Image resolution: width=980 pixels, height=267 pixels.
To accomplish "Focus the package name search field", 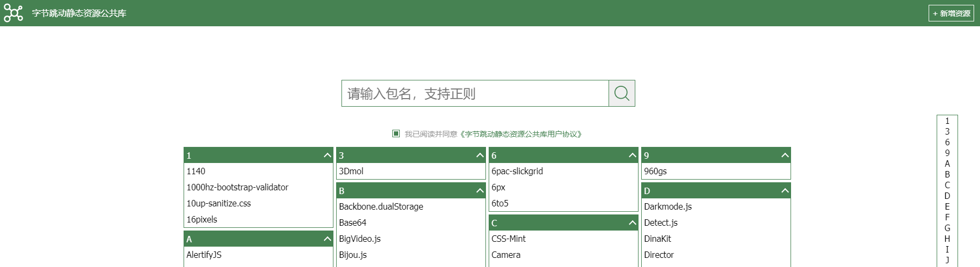I will pos(475,93).
